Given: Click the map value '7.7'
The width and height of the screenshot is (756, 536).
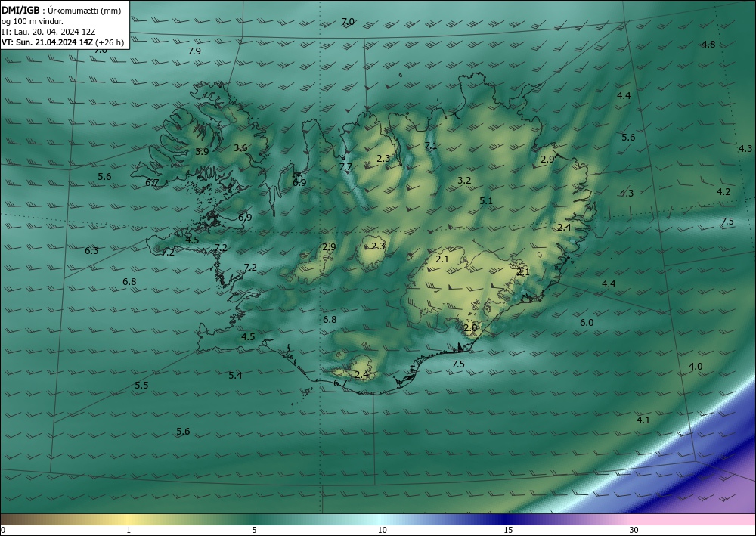Looking at the screenshot, I should (345, 167).
